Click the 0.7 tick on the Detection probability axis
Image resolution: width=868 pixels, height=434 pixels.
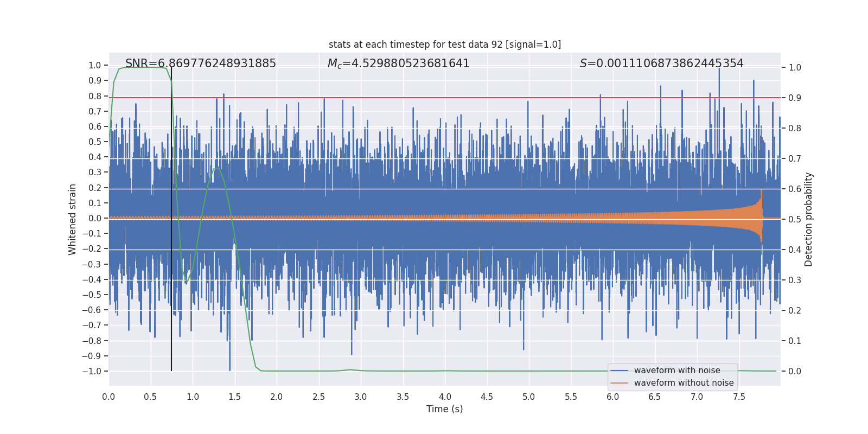(x=795, y=159)
